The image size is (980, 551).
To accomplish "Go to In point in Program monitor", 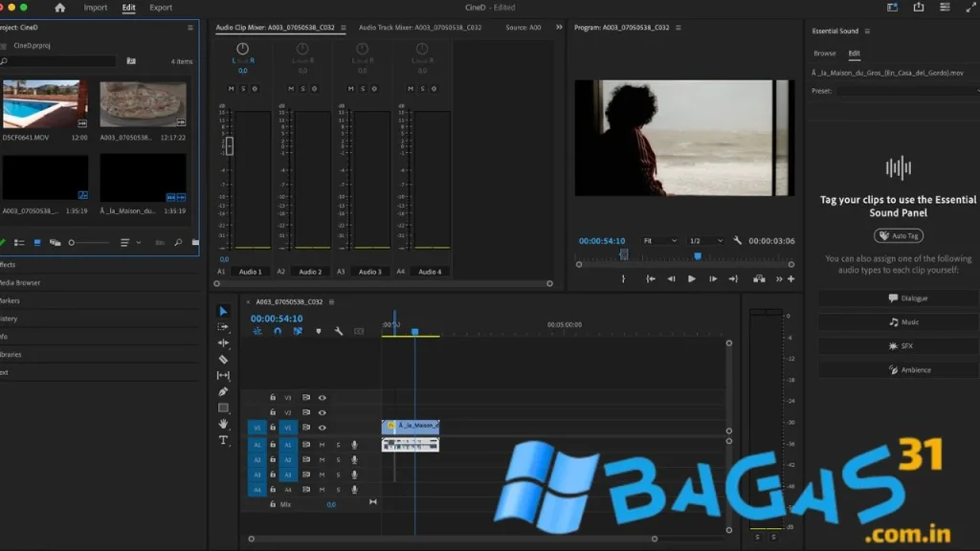I will (650, 279).
